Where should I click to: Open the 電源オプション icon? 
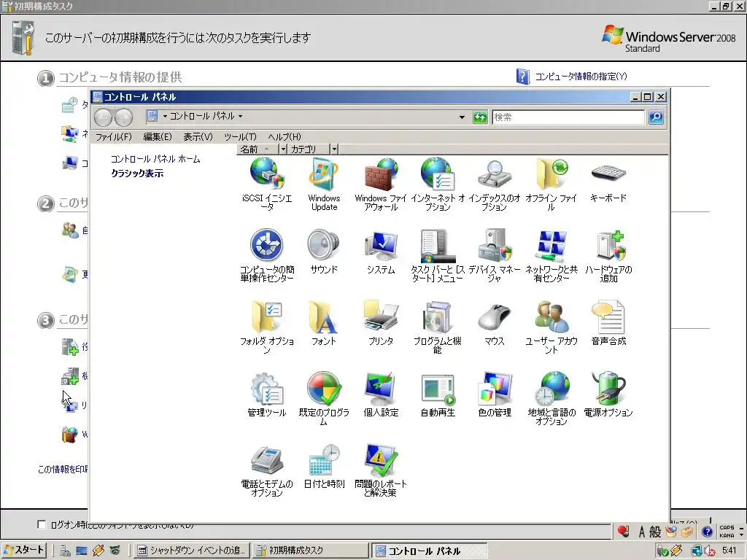pos(608,394)
